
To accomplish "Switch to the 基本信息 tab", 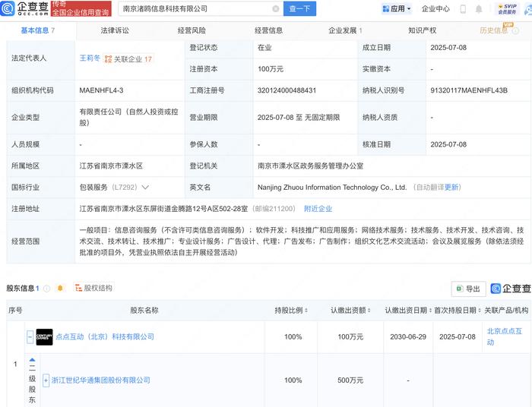I will (x=38, y=30).
